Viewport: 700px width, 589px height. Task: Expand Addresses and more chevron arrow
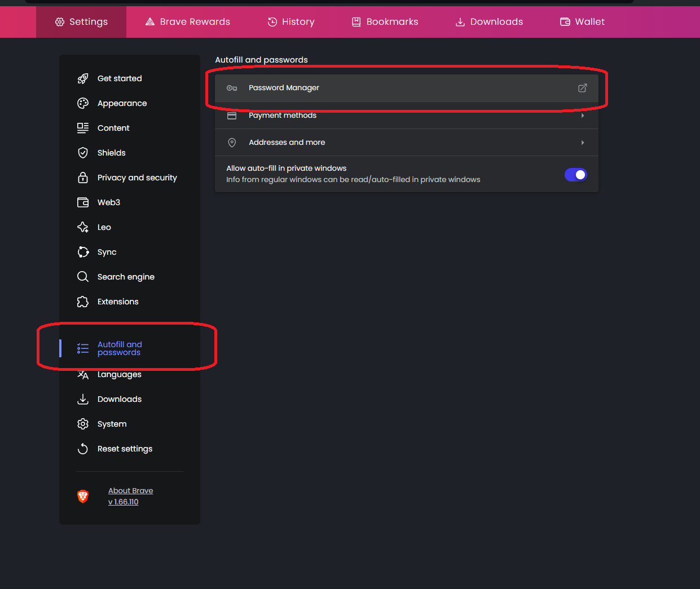pos(583,143)
